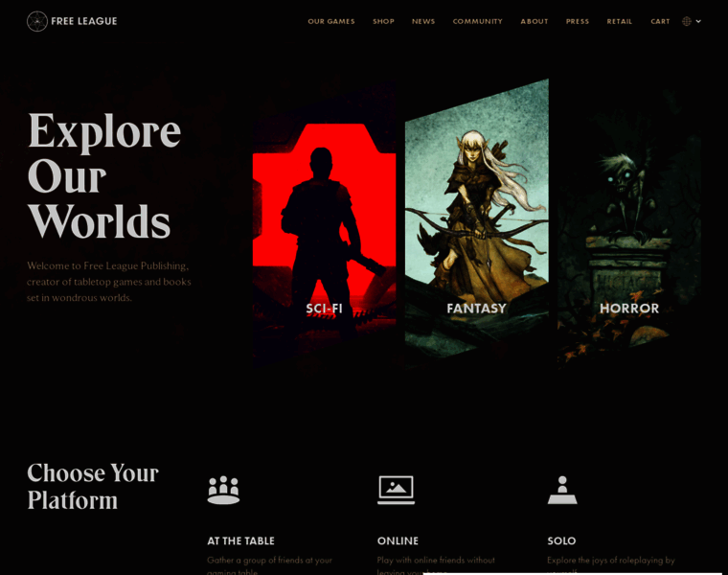Click 'Explore the joys of roleplaying' description

tap(611, 565)
